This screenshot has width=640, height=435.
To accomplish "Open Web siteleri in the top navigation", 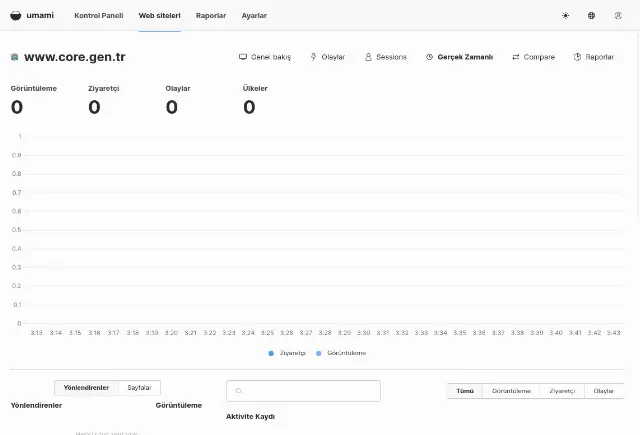I will pos(160,16).
